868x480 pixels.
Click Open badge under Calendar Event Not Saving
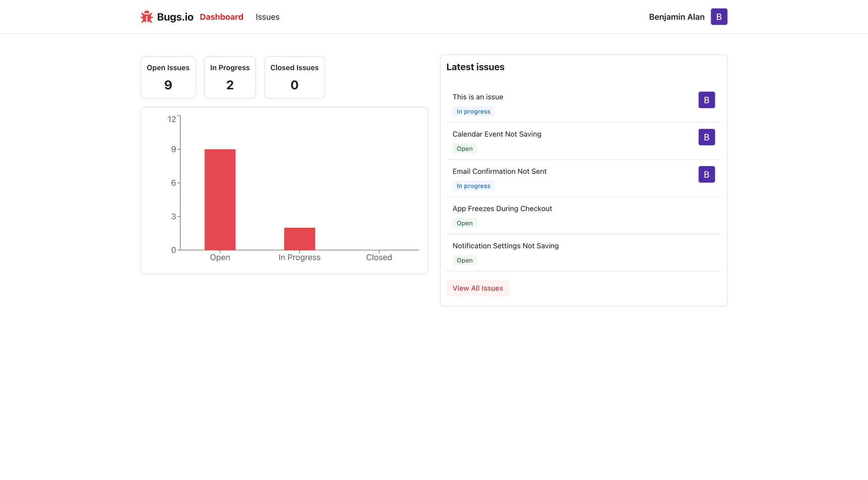pyautogui.click(x=465, y=149)
